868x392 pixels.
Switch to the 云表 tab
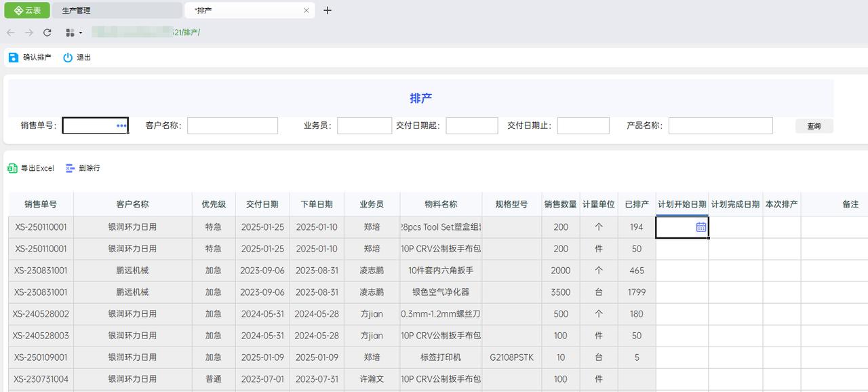coord(28,10)
